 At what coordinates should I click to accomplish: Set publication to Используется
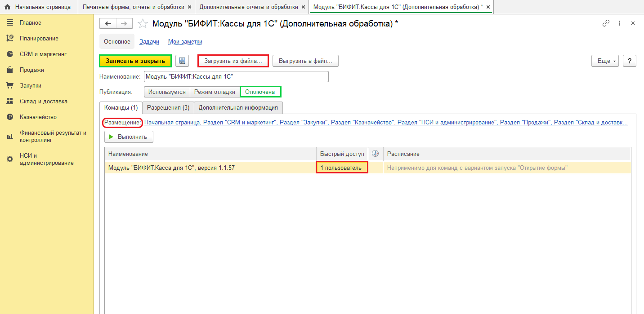[x=167, y=92]
